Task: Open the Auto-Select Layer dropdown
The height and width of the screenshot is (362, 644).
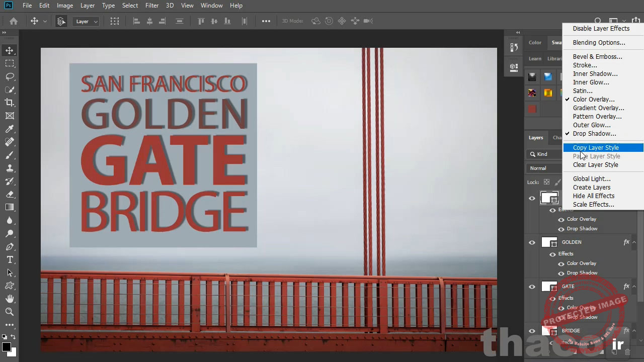Action: (87, 22)
